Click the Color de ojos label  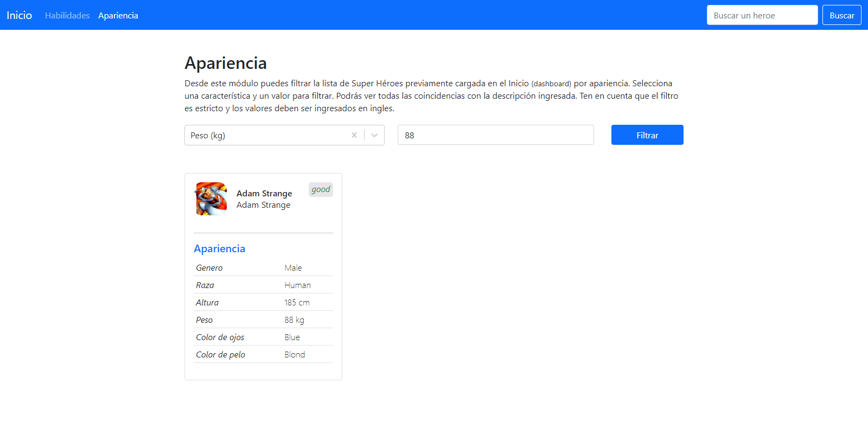[220, 337]
